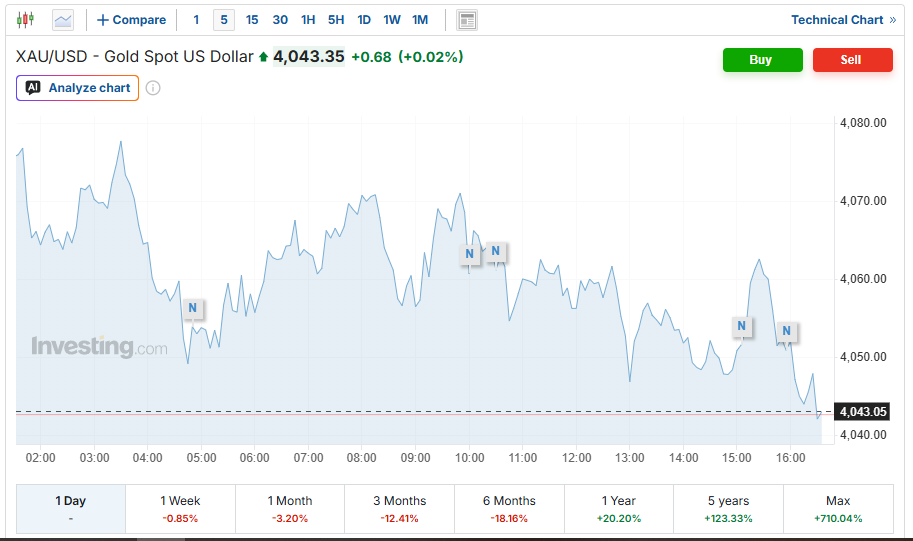Click the (+0.02%) percent change value
Image resolution: width=913 pixels, height=541 pixels.
[431, 57]
